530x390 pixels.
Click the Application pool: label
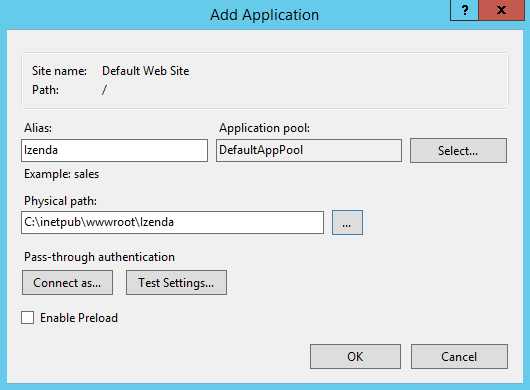264,128
